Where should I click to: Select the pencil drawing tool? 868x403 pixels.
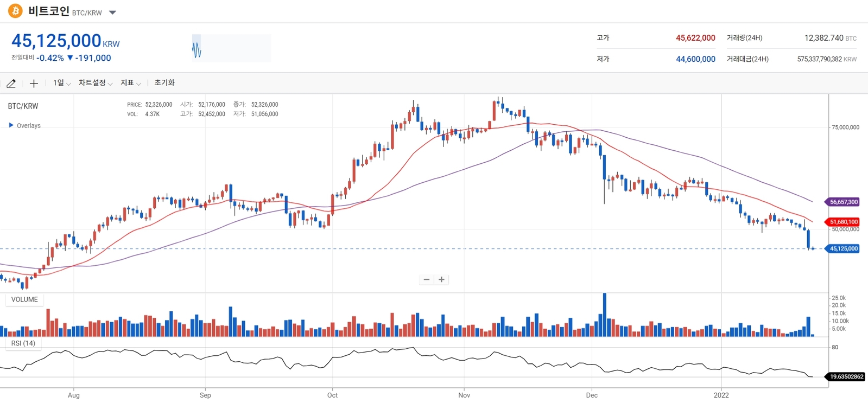[11, 84]
